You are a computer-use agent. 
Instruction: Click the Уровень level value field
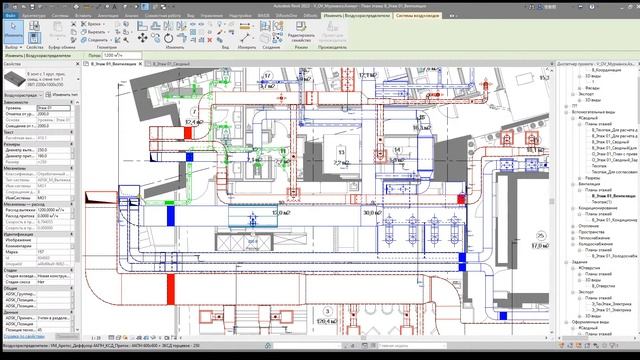point(53,108)
